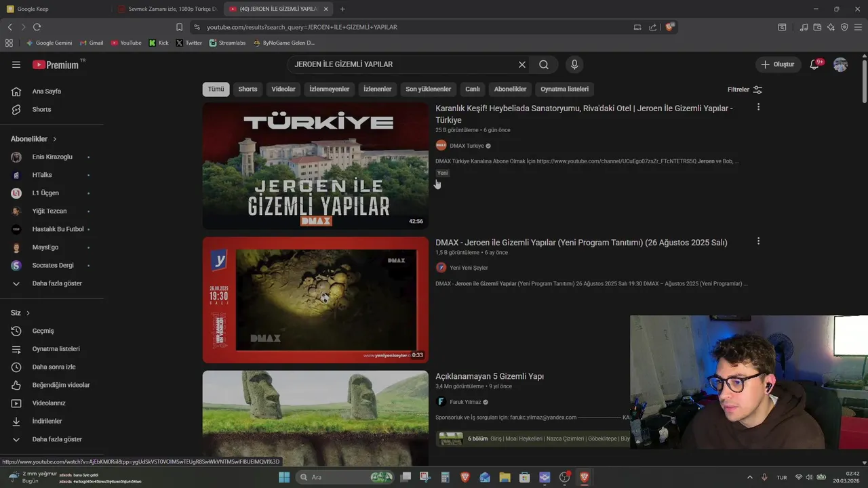Viewport: 868px width, 488px height.
Task: Open the Enis Kirazoglu subscription
Action: click(x=52, y=157)
